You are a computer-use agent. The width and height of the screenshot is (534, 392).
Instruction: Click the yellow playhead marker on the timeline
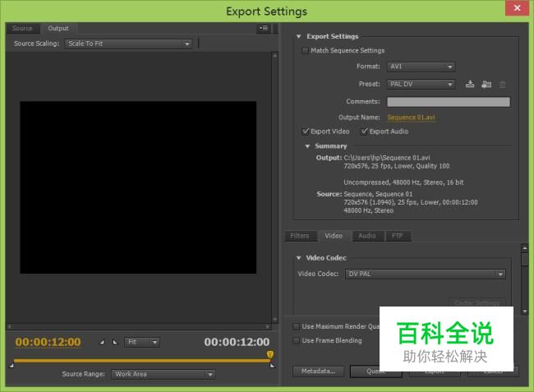(x=270, y=354)
